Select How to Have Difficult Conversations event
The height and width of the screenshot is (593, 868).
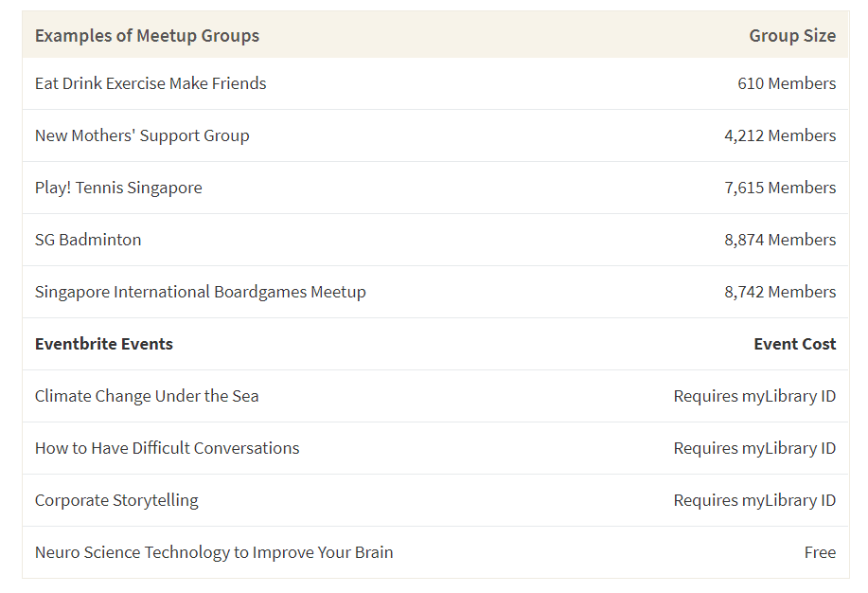click(x=168, y=448)
